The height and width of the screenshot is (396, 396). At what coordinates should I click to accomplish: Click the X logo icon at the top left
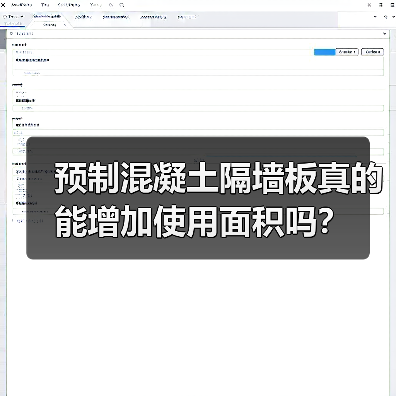click(3, 5)
